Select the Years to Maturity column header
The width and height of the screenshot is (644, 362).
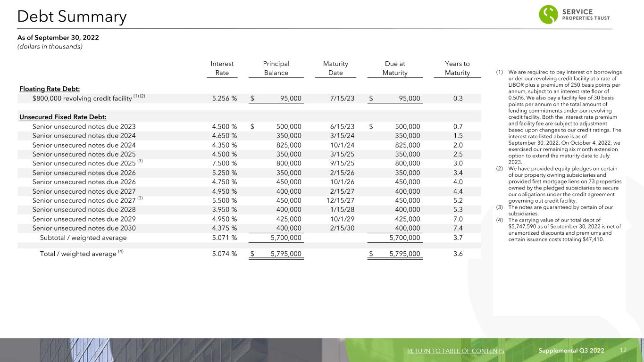coord(457,68)
